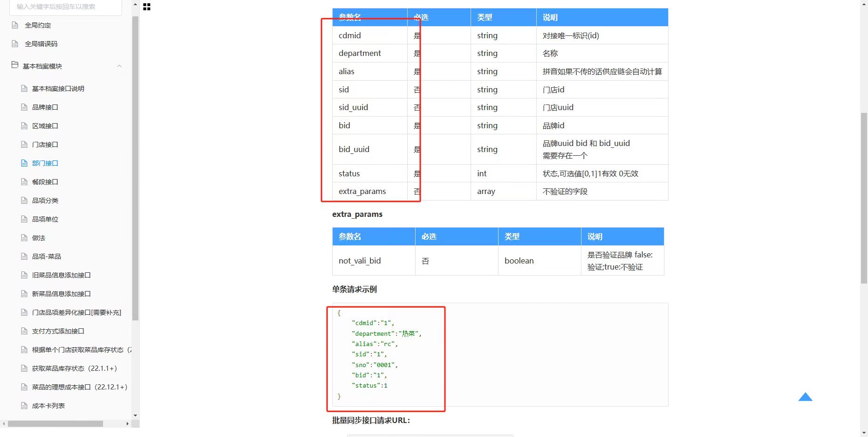868x437 pixels.
Task: Click document icon beside 基本档案接口说明
Action: (x=24, y=89)
